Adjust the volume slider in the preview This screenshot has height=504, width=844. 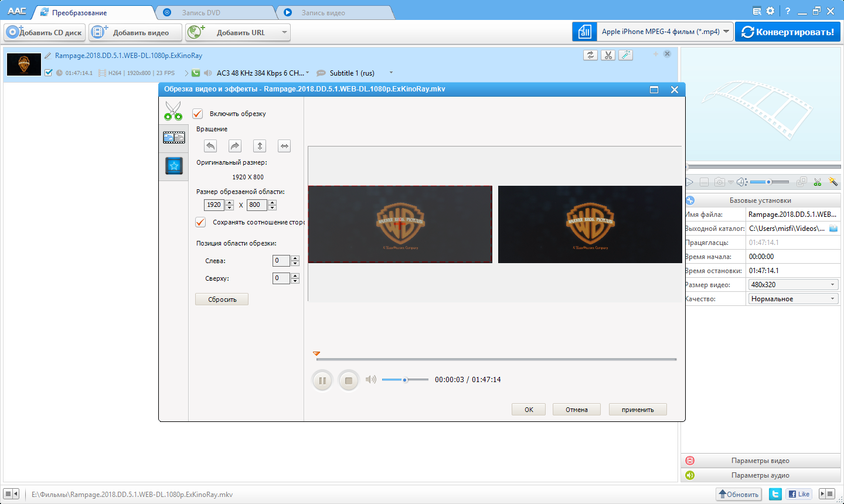click(404, 380)
